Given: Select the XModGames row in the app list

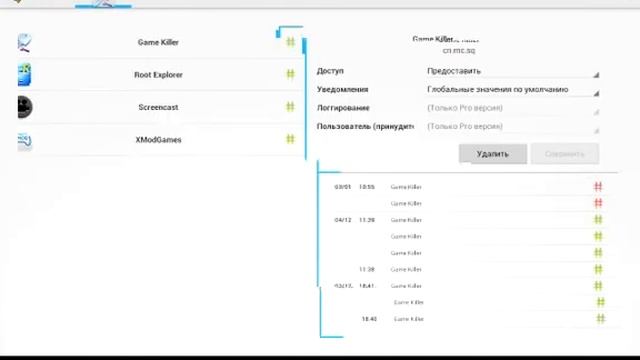Looking at the screenshot, I should tap(160, 140).
